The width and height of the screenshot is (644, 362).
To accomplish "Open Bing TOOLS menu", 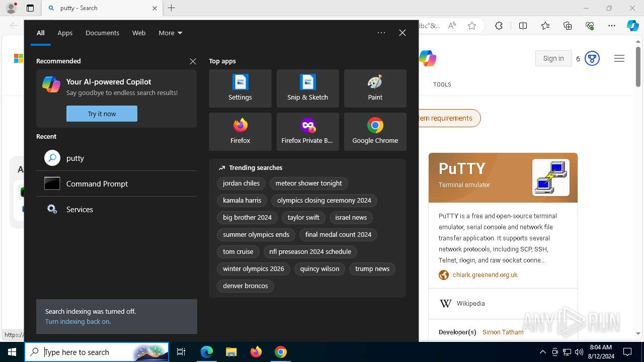I will click(x=442, y=84).
